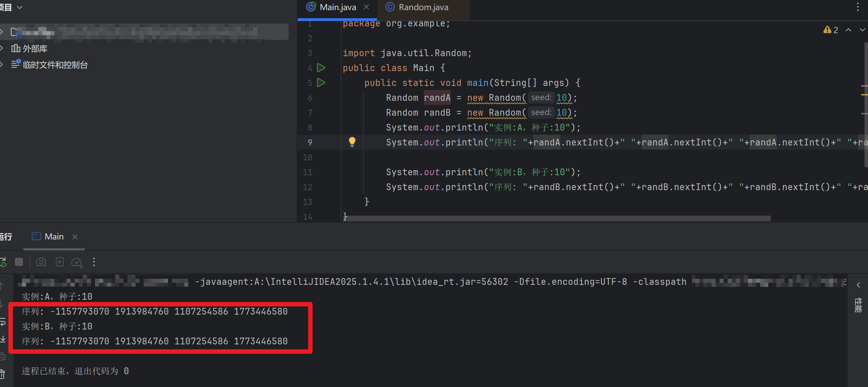This screenshot has width=868, height=387.
Task: Click the run gutter icon next to main method
Action: click(x=321, y=83)
